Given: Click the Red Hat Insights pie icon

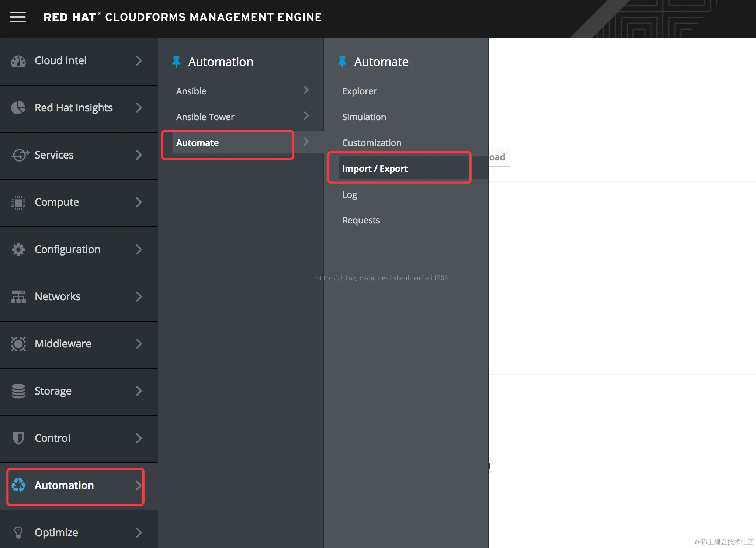Looking at the screenshot, I should pyautogui.click(x=18, y=108).
